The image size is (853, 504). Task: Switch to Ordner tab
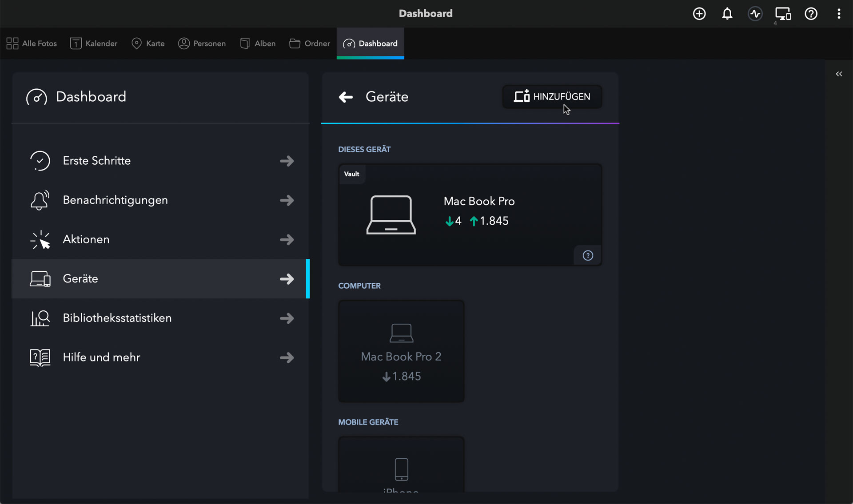pos(310,44)
